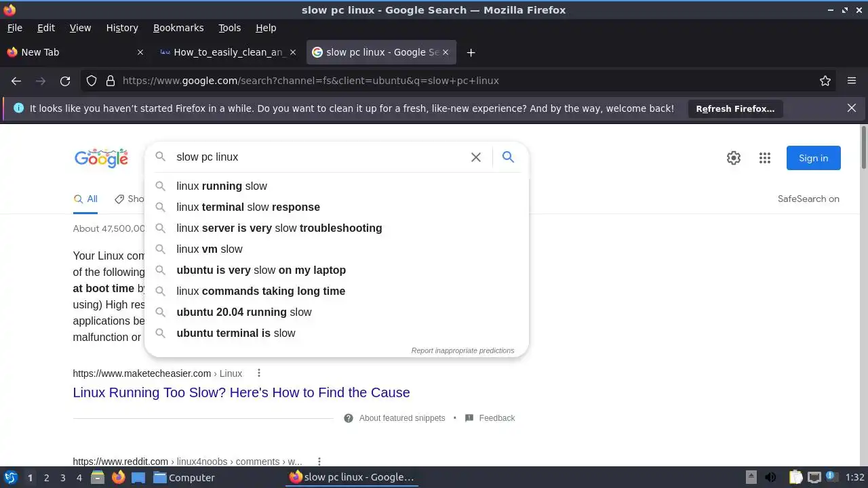
Task: Clear the search box text
Action: pos(476,157)
